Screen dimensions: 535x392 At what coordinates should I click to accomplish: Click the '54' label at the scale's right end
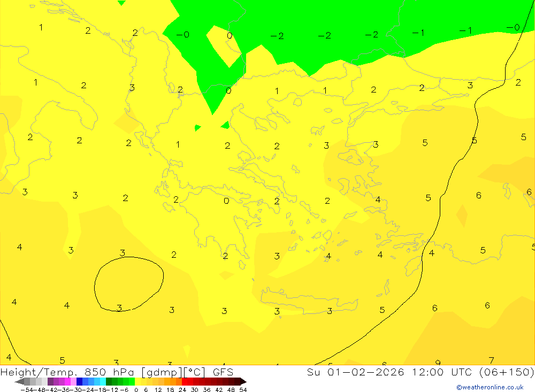243,390
